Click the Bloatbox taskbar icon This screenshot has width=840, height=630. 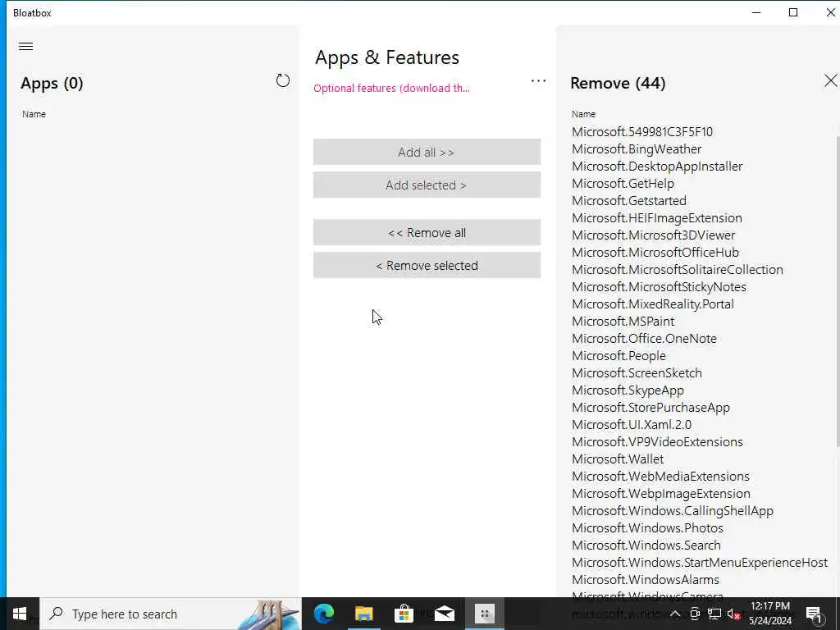coord(484,614)
